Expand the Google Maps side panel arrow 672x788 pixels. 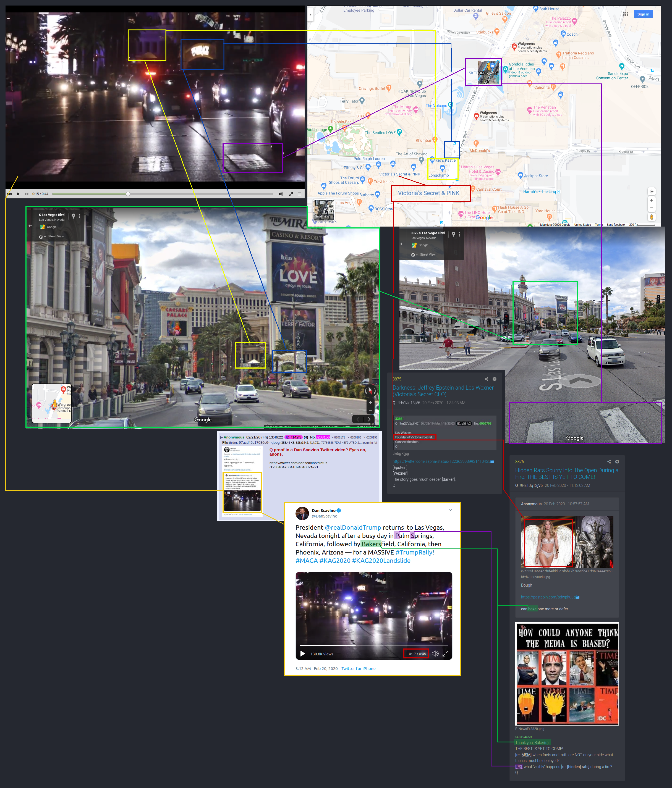(310, 15)
